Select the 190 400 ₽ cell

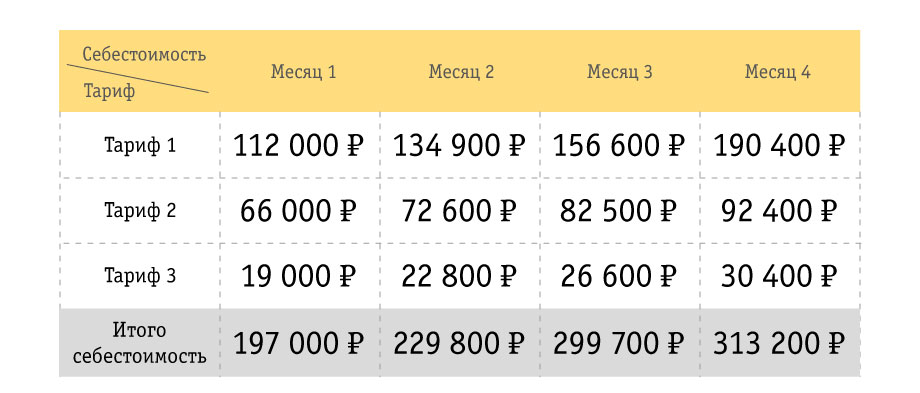pyautogui.click(x=779, y=145)
